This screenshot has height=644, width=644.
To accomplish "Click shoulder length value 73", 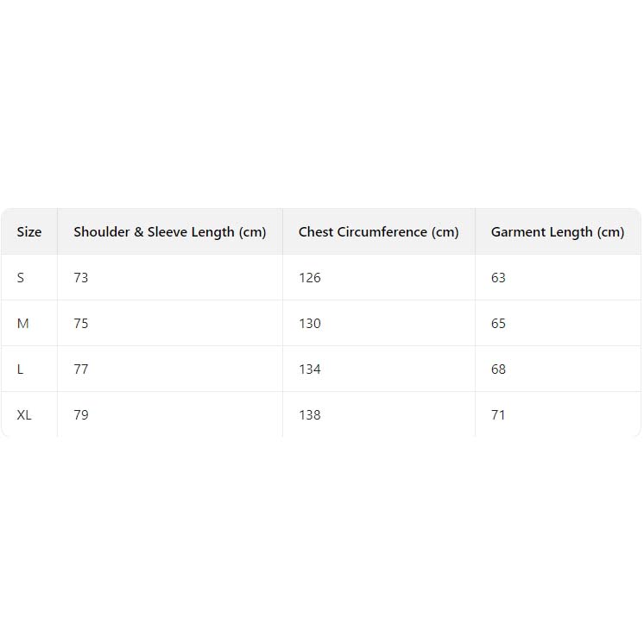I will pyautogui.click(x=81, y=278).
